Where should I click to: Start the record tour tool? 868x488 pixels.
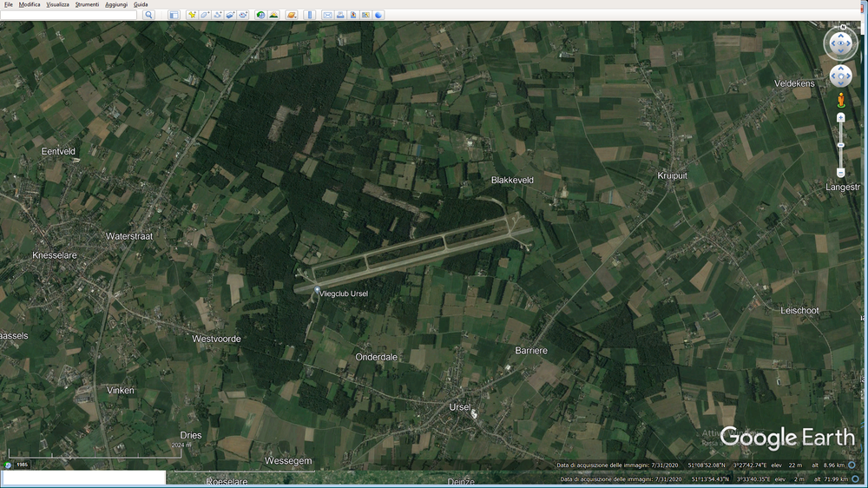click(243, 15)
